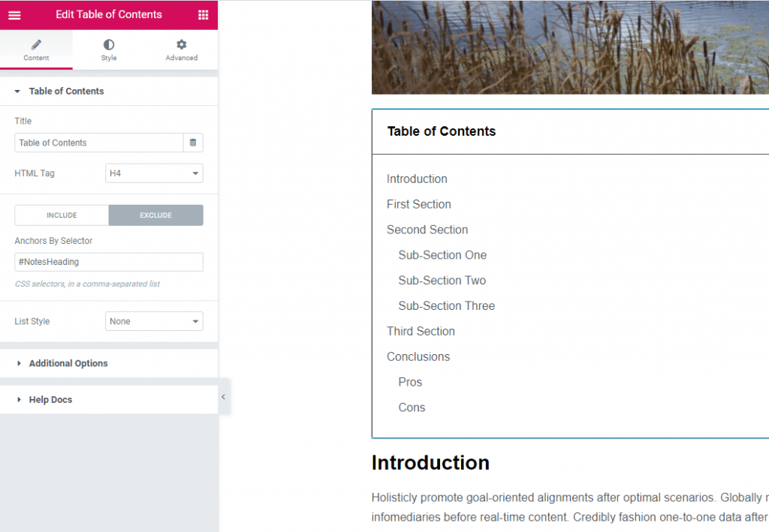
Task: Go to the Conclusions link
Action: click(418, 356)
